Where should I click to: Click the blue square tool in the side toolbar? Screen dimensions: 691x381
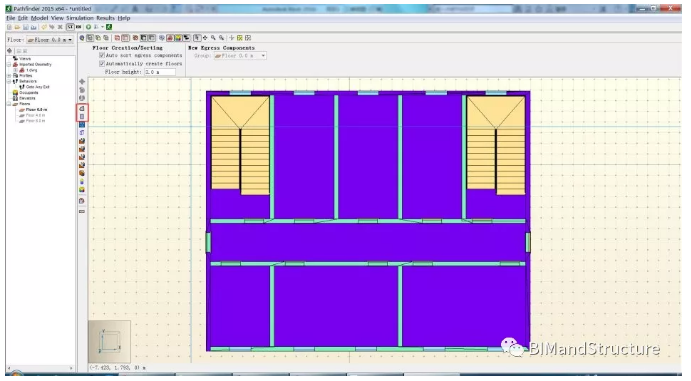(x=82, y=125)
